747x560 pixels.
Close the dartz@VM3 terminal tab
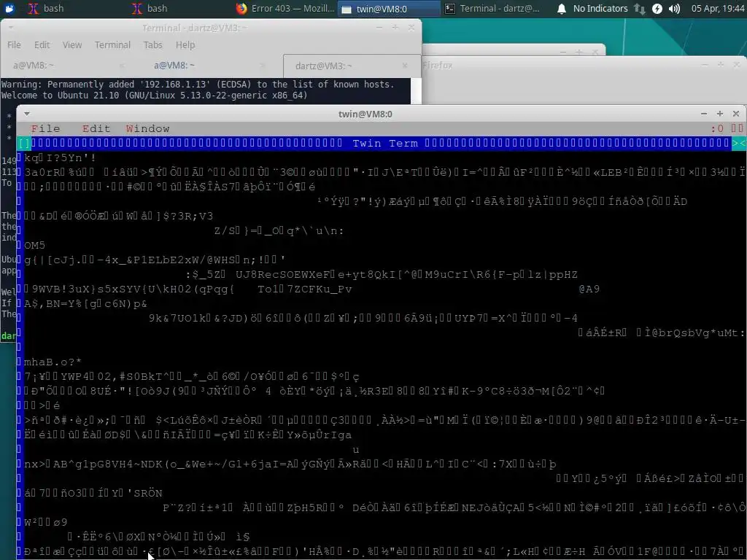click(405, 65)
